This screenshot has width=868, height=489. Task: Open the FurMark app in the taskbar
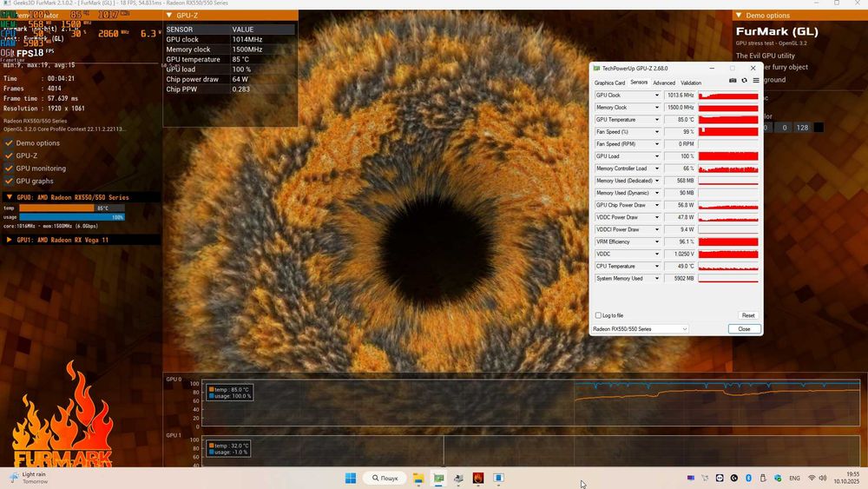(478, 478)
